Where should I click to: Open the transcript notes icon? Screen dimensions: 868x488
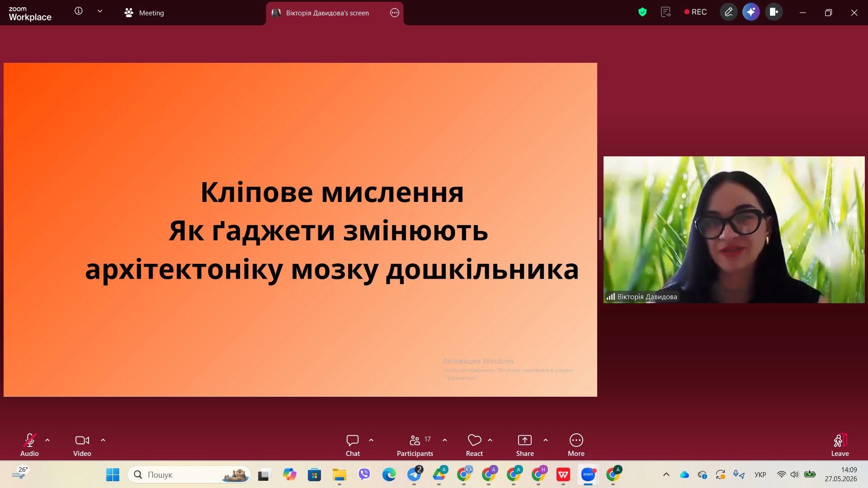click(x=666, y=12)
